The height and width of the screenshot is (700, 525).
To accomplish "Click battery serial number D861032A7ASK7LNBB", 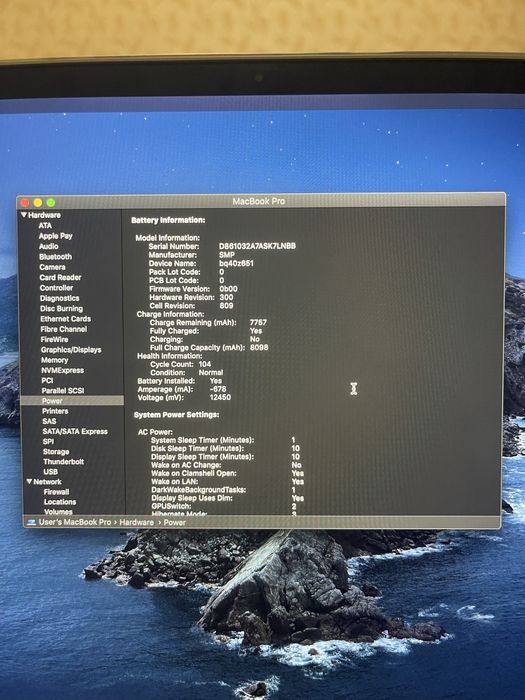I will pyautogui.click(x=258, y=246).
